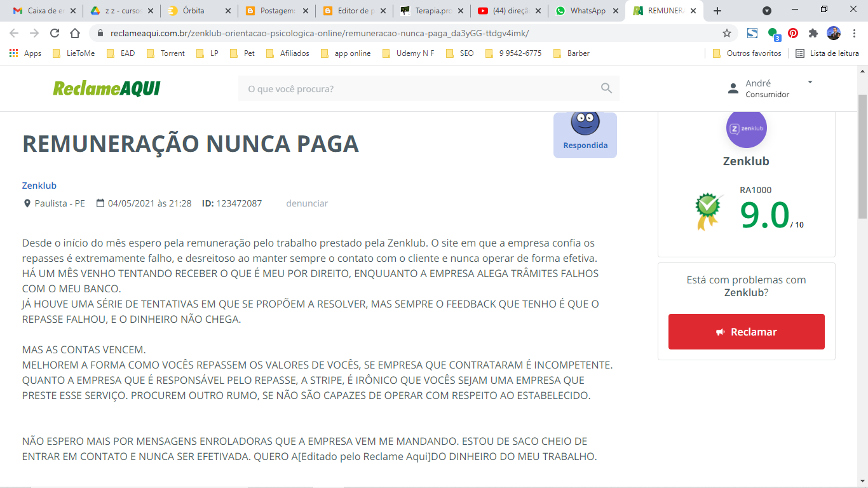Open the Barber bookmark folder
Image resolution: width=868 pixels, height=488 pixels.
(571, 53)
